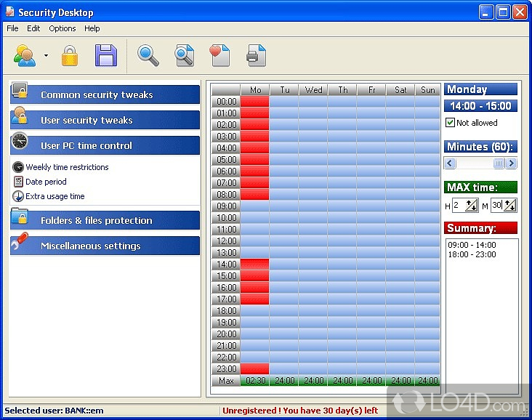Toggle the Not allowed checkbox
The image size is (532, 420).
[450, 123]
